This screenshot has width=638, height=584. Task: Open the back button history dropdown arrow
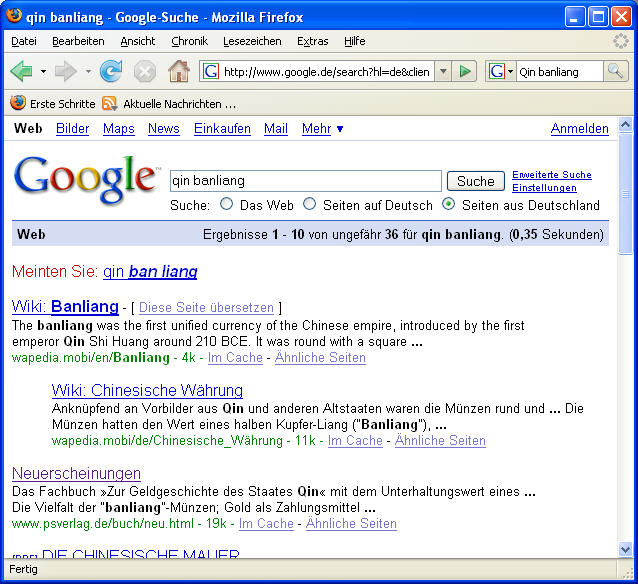(43, 72)
